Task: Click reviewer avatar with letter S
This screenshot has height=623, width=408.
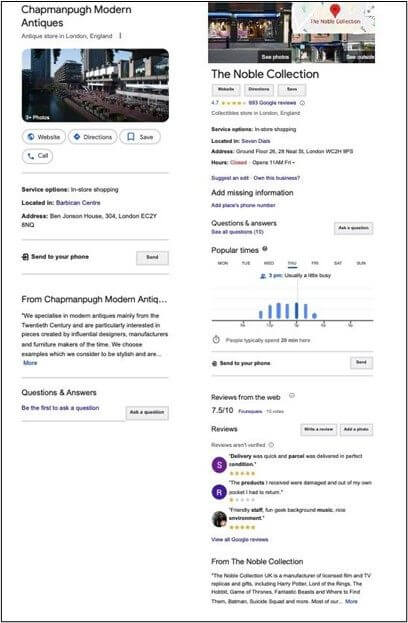Action: point(219,464)
